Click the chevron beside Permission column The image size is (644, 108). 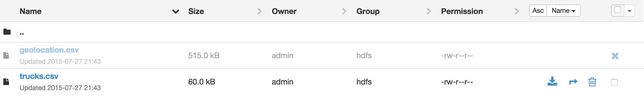click(517, 11)
